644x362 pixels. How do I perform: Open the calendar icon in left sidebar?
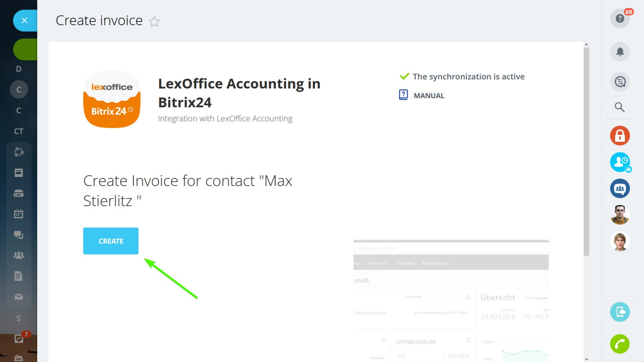coord(19,214)
